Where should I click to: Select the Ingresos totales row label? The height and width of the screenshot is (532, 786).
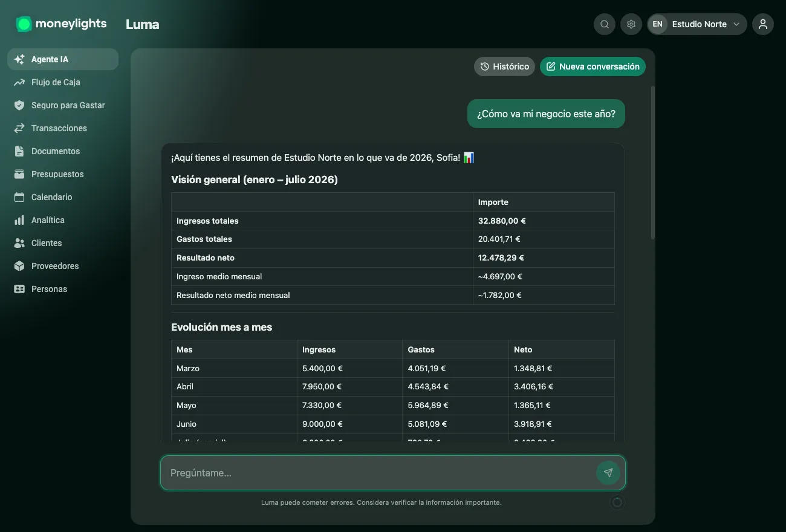(207, 221)
